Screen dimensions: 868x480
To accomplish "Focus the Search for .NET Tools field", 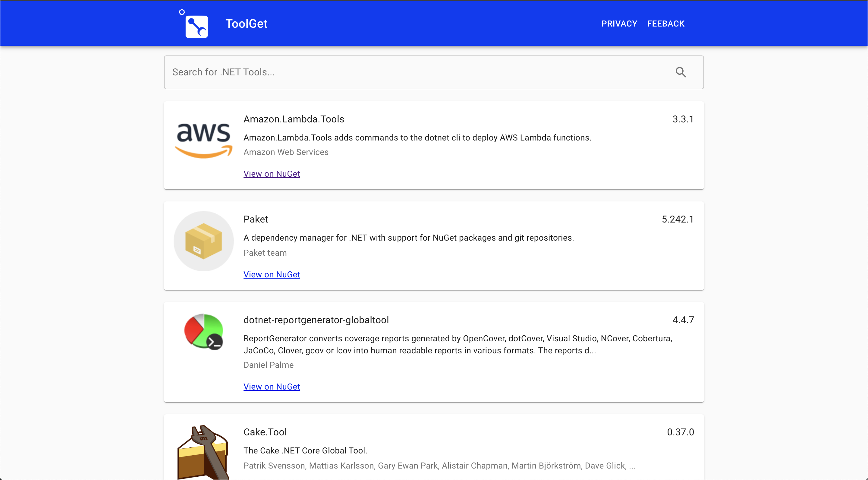I will point(418,72).
